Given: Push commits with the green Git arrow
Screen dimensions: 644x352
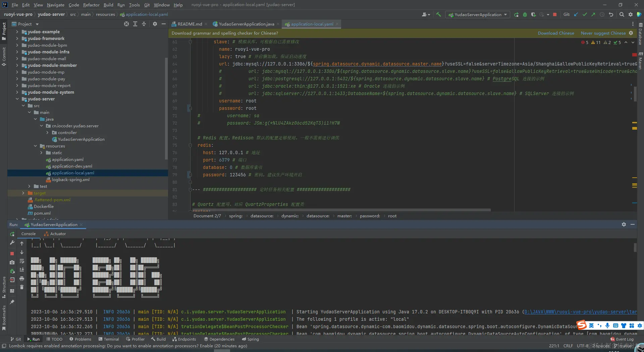Looking at the screenshot, I should (593, 14).
